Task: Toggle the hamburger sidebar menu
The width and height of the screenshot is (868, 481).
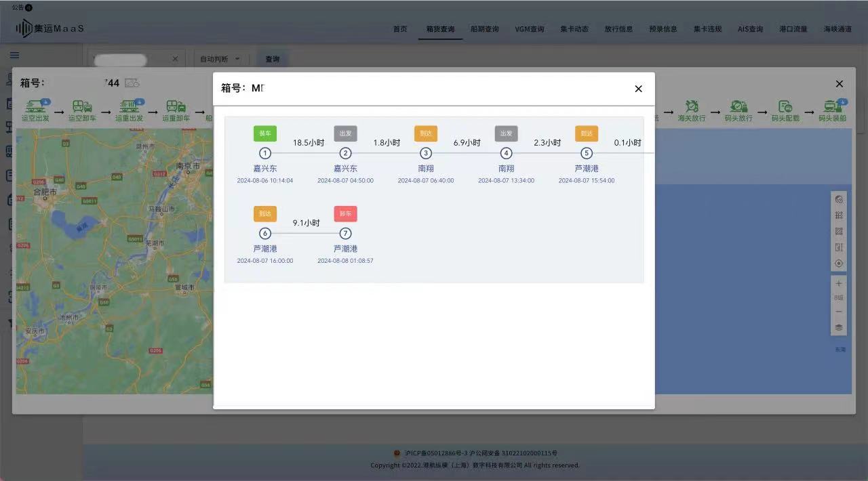Action: (x=14, y=56)
